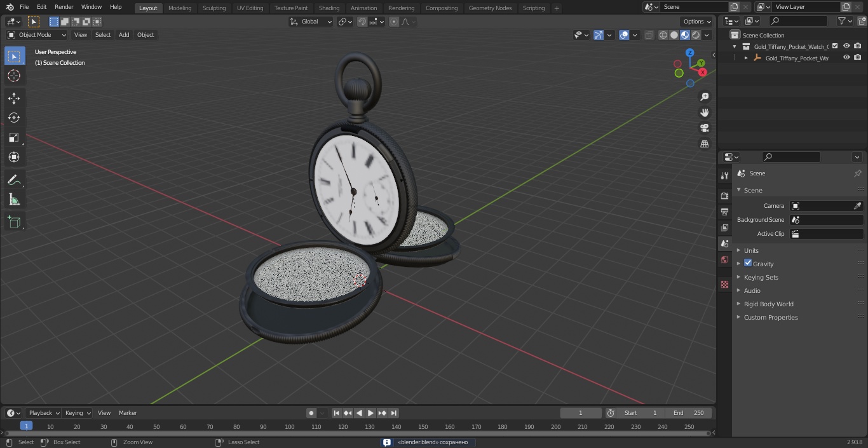The image size is (868, 448).
Task: Hide Gold_Tiffany_Pocket_Wa object in viewport
Action: (846, 57)
